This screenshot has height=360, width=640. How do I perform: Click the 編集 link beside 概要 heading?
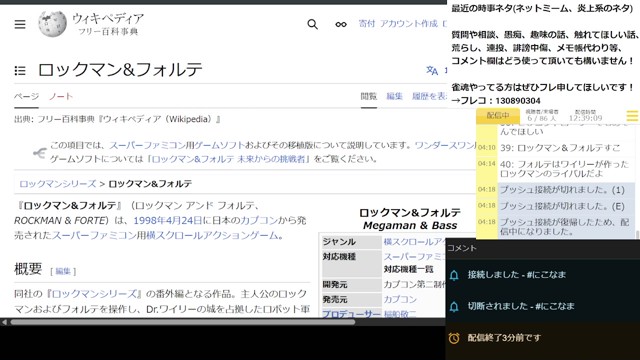click(x=63, y=271)
